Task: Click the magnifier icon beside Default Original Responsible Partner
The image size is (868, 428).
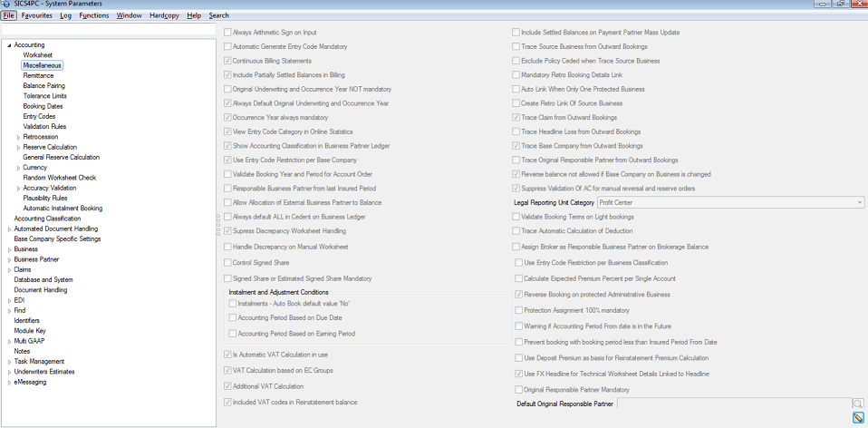Action: pos(857,403)
